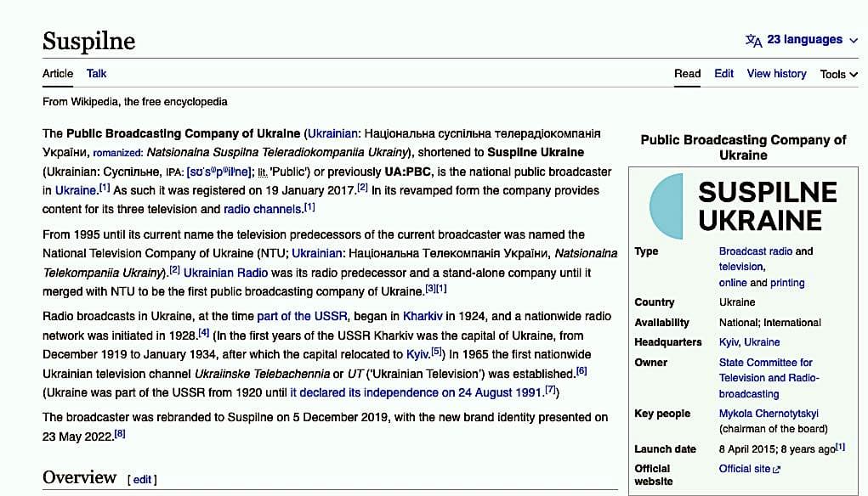
Task: Jump to citation 8 after 23 May 2022
Action: 120,433
